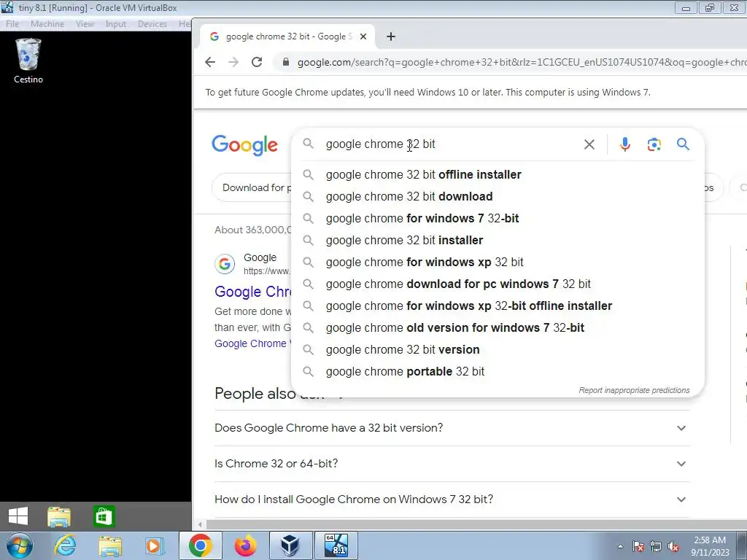Show hidden system tray icons

pyautogui.click(x=620, y=546)
